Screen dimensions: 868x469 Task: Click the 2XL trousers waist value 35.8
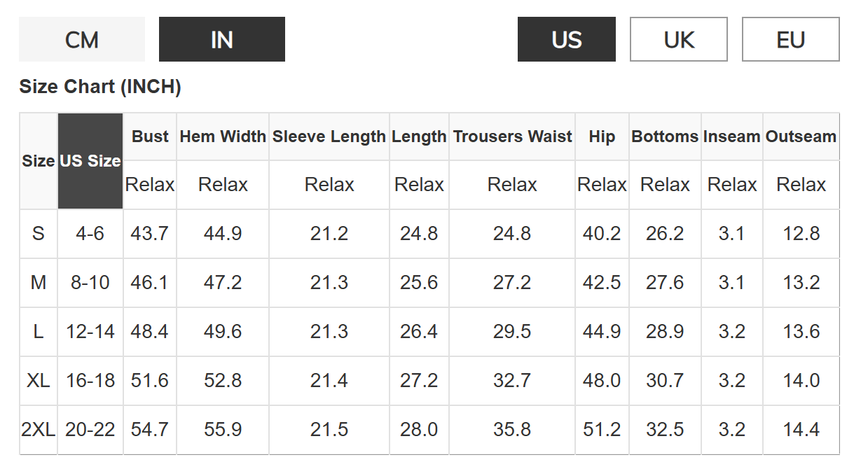pyautogui.click(x=512, y=430)
